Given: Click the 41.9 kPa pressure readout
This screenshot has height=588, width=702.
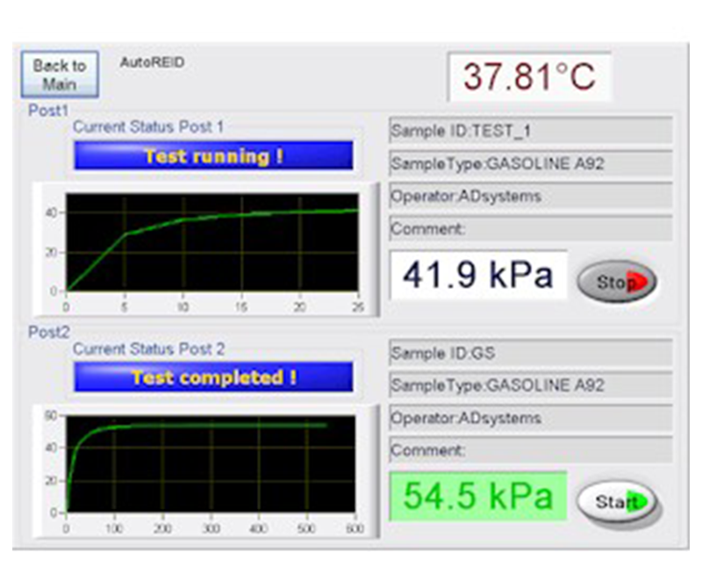Looking at the screenshot, I should (478, 275).
